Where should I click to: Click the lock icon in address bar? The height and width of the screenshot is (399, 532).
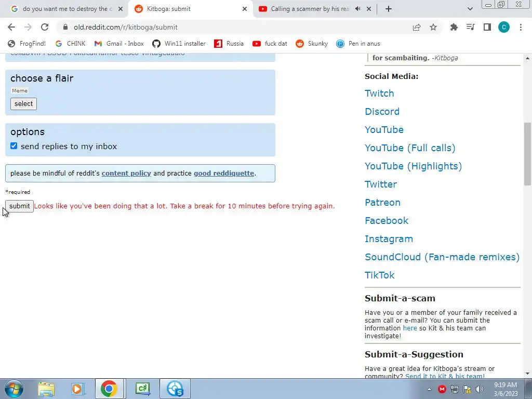click(66, 27)
